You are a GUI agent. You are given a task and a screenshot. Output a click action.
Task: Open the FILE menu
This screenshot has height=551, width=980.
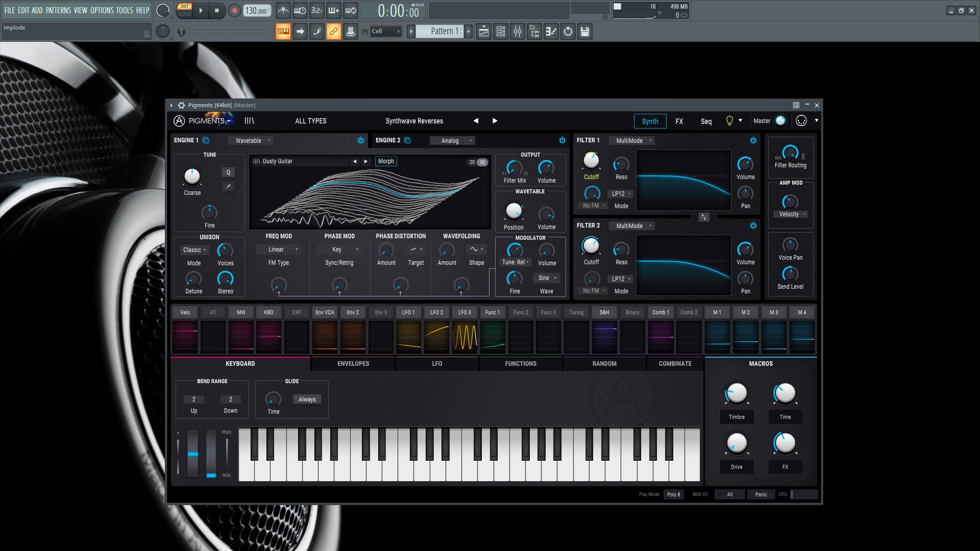click(x=10, y=10)
